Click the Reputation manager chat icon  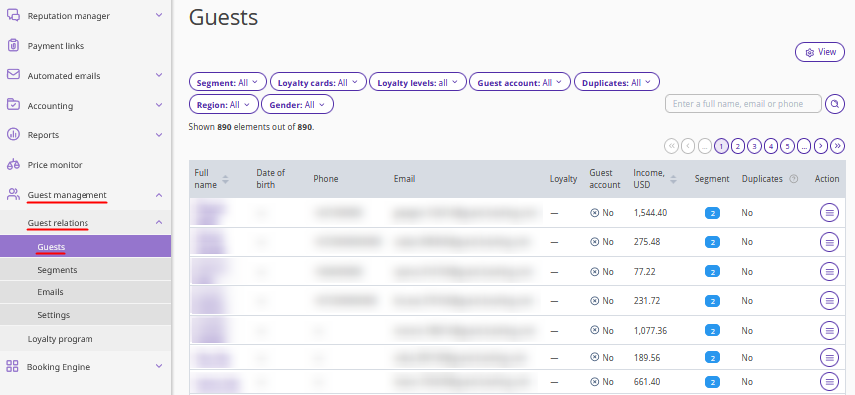[13, 15]
